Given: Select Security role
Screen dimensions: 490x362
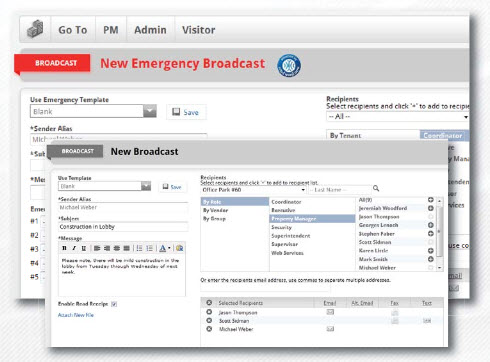Looking at the screenshot, I should 312,227.
